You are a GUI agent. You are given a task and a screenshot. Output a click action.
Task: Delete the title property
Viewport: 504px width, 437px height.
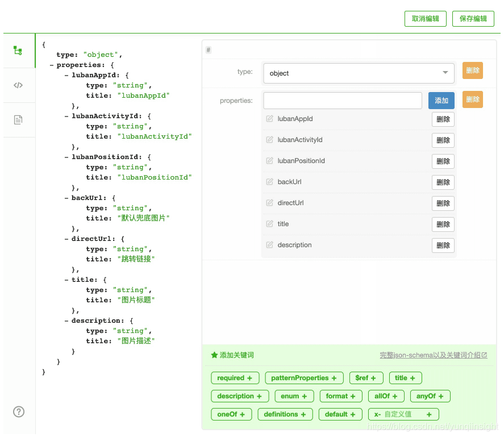click(443, 224)
